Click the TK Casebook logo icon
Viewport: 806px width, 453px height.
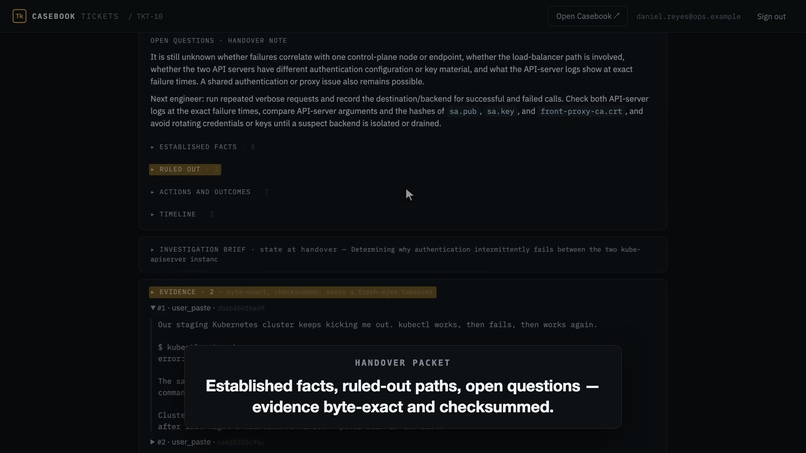(x=19, y=16)
